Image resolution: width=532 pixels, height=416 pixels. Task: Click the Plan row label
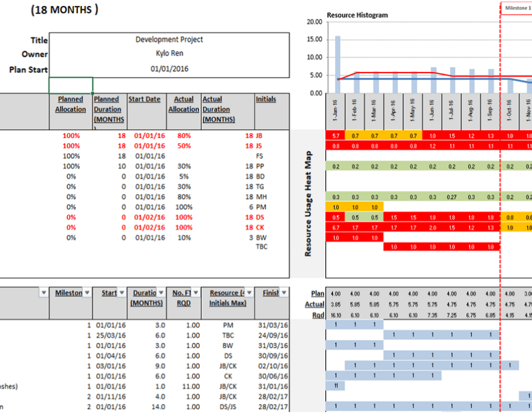pos(318,293)
